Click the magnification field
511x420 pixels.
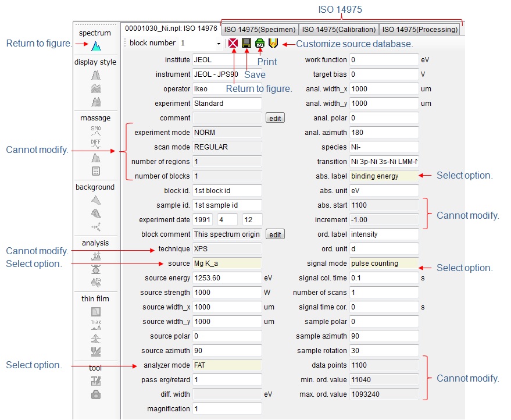pyautogui.click(x=227, y=409)
